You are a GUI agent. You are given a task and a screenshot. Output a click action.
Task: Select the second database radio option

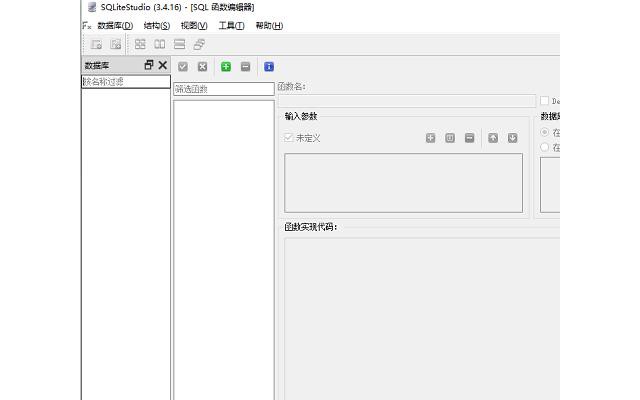click(544, 147)
